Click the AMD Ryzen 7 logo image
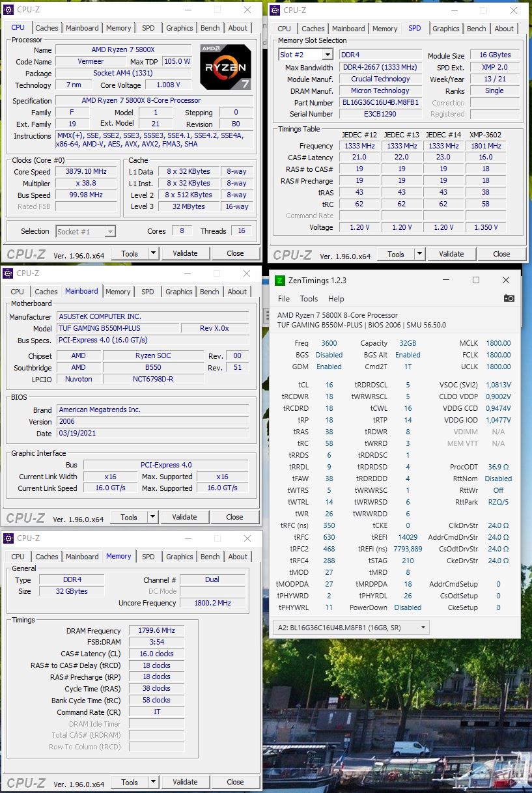Screen dimensions: 532x793 coord(225,66)
